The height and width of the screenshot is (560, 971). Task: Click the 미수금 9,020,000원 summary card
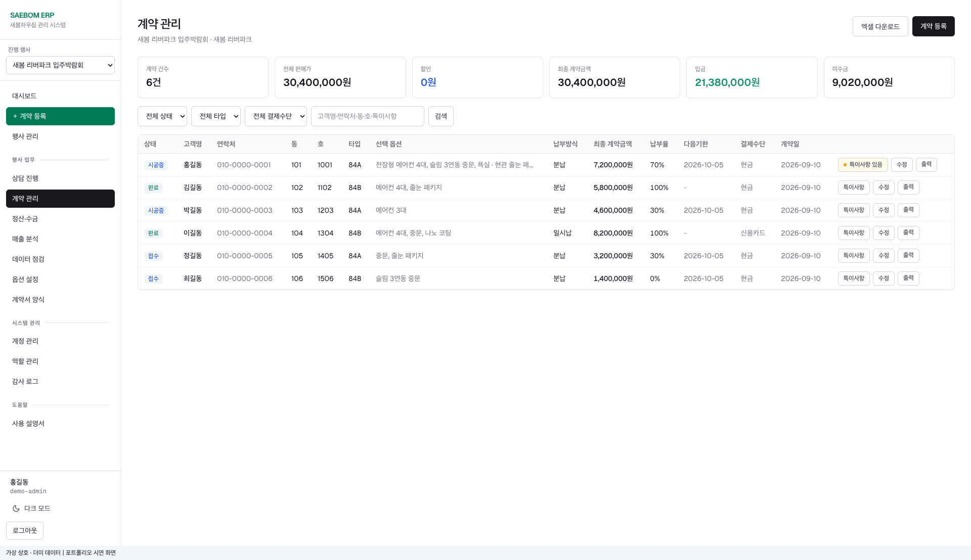889,77
